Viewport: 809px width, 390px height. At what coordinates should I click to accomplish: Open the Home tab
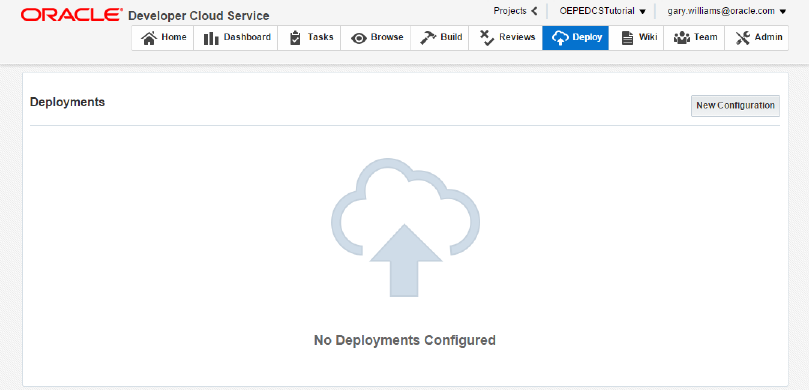(x=163, y=38)
